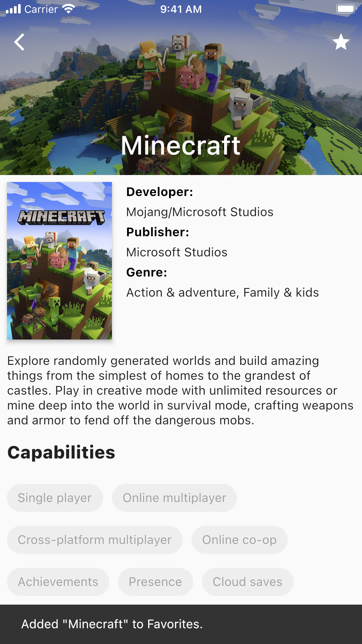362x644 pixels.
Task: Open the Minecraft box art thumbnail
Action: (x=59, y=261)
